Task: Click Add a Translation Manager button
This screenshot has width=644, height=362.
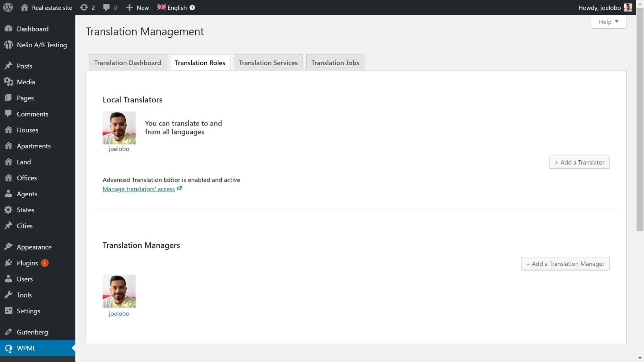Action: (x=565, y=264)
